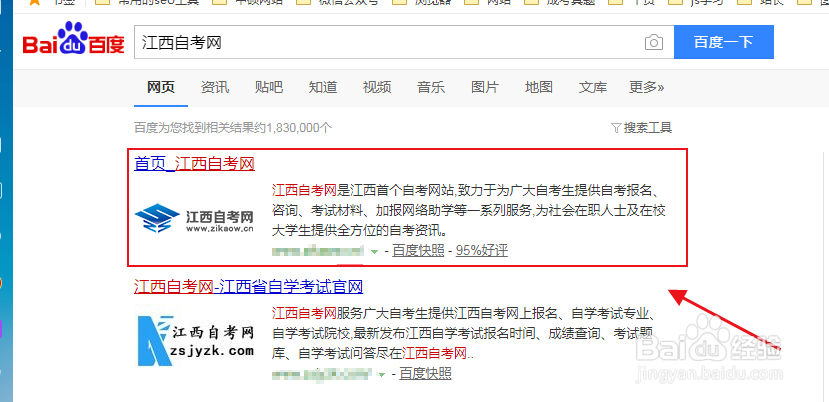Open the 音乐 tab
Image resolution: width=829 pixels, height=402 pixels.
click(431, 87)
